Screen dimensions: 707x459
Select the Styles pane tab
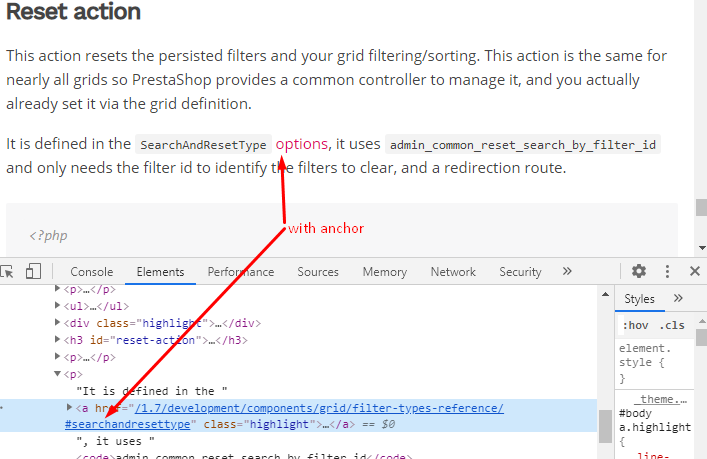[639, 299]
